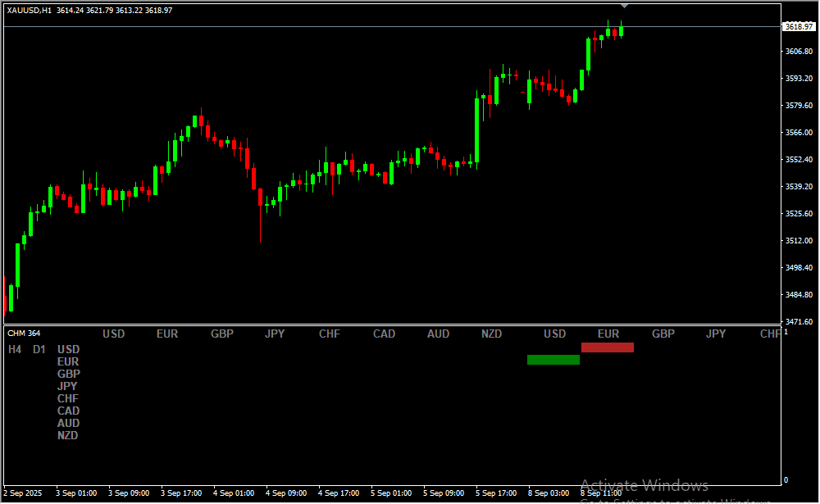Click the D1 timeframe button
Viewport: 820px width, 504px height.
coord(39,349)
